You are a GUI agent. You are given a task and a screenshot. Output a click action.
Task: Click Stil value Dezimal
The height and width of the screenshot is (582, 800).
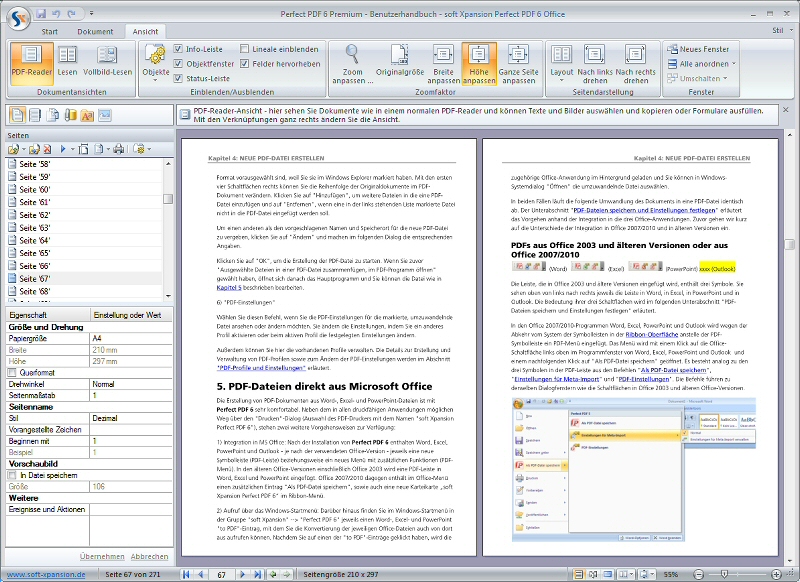pos(131,418)
